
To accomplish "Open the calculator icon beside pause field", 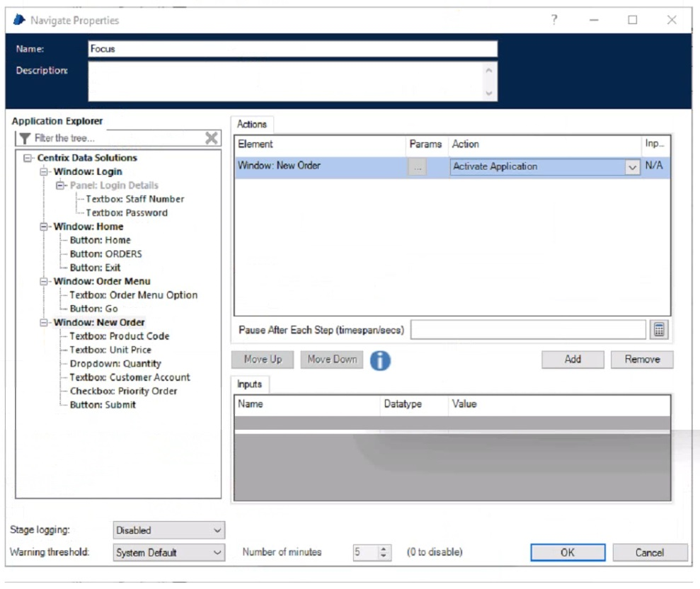I will point(659,330).
